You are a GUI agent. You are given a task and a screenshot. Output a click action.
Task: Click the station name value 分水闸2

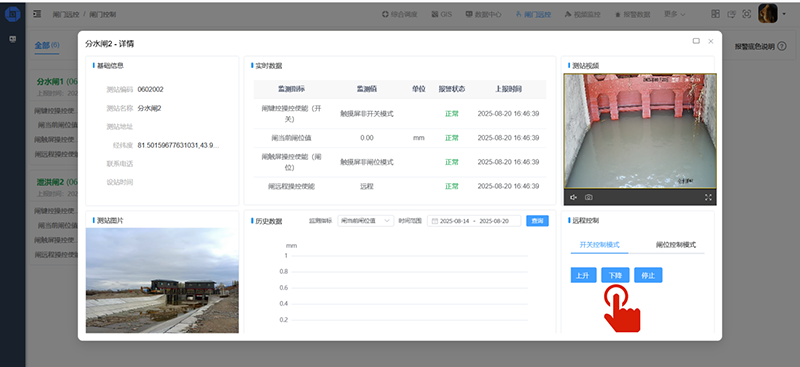point(149,108)
